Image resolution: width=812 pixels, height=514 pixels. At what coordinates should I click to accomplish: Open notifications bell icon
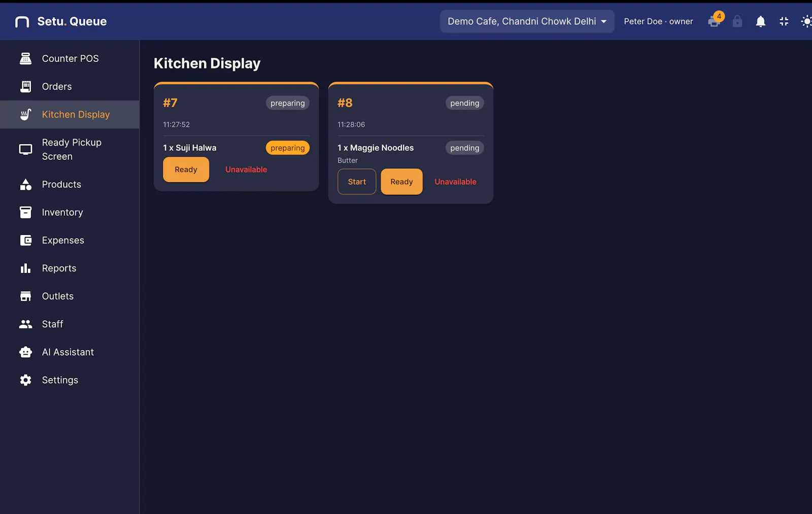pyautogui.click(x=761, y=21)
